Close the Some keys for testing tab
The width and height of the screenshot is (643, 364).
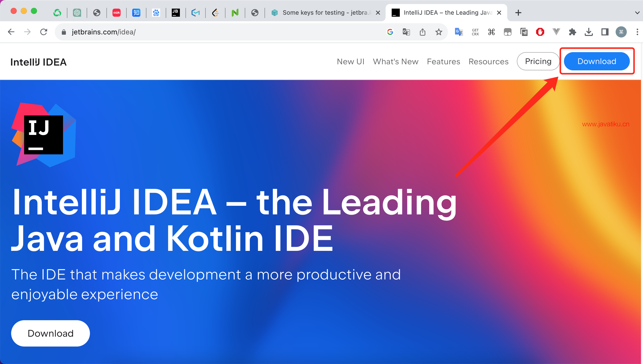click(378, 12)
